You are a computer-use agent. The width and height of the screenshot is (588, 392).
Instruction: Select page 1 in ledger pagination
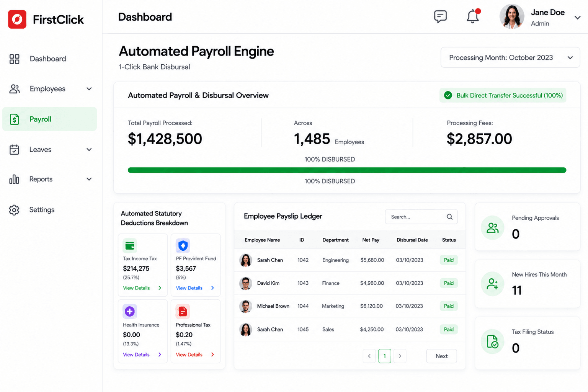coord(385,356)
